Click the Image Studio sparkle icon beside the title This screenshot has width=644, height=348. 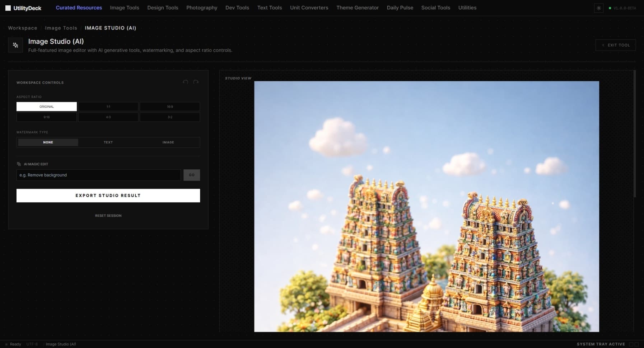click(15, 45)
